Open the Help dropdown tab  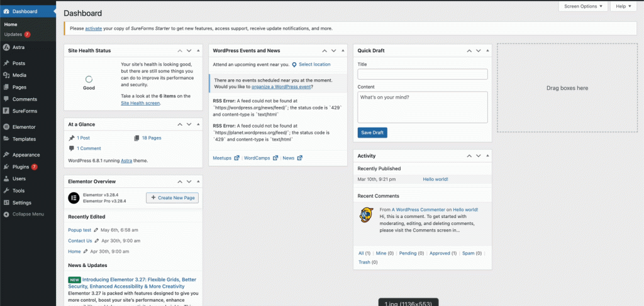pyautogui.click(x=623, y=6)
